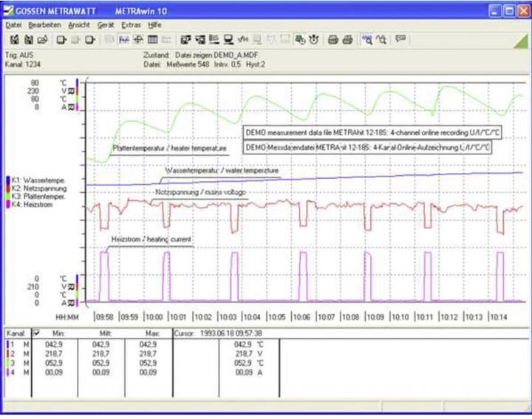Click the green K3 Plattentemper. legend swatch

(8, 197)
